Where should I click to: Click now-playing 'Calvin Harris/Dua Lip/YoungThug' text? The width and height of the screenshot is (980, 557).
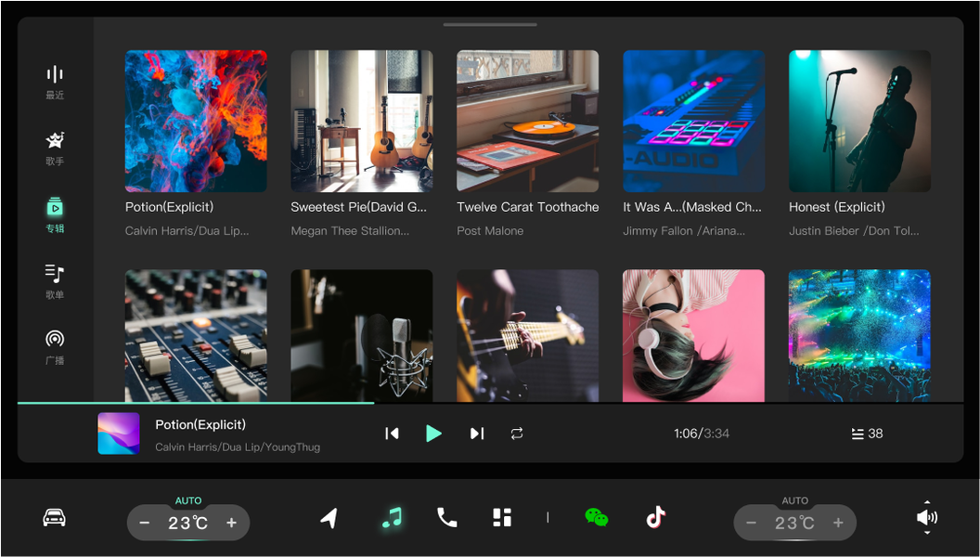[238, 447]
